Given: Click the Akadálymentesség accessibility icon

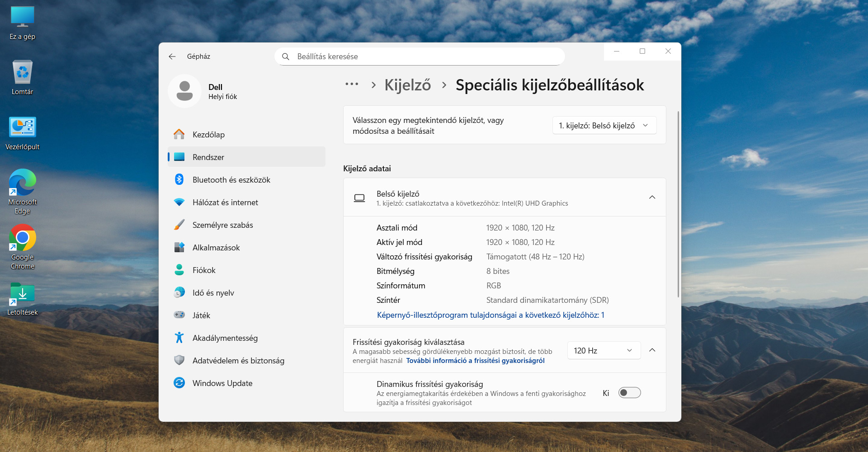Looking at the screenshot, I should [x=179, y=338].
